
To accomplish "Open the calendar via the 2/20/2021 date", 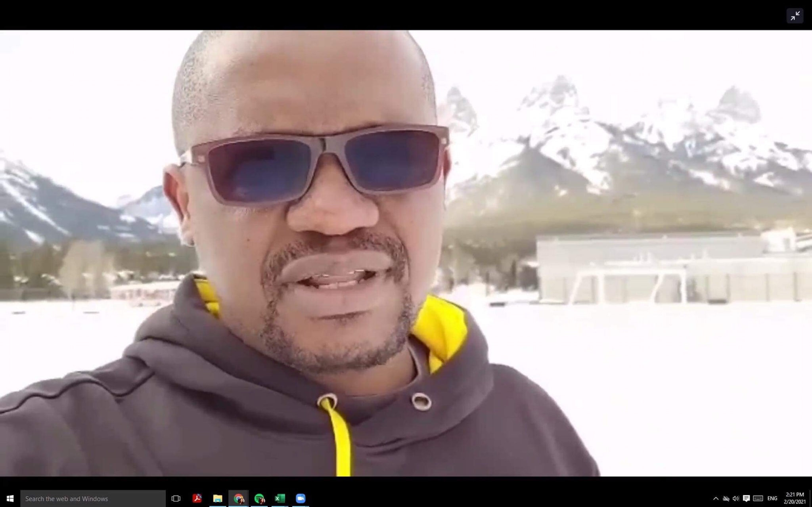I will click(795, 502).
